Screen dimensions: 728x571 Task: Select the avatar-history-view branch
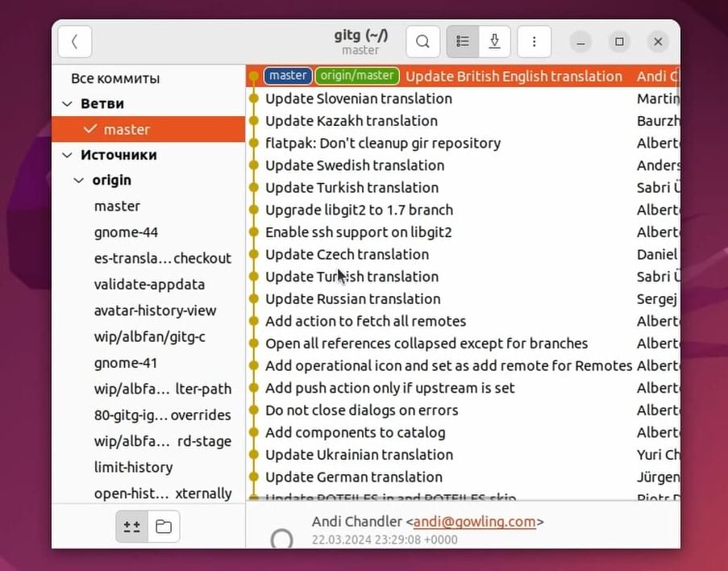pos(148,311)
